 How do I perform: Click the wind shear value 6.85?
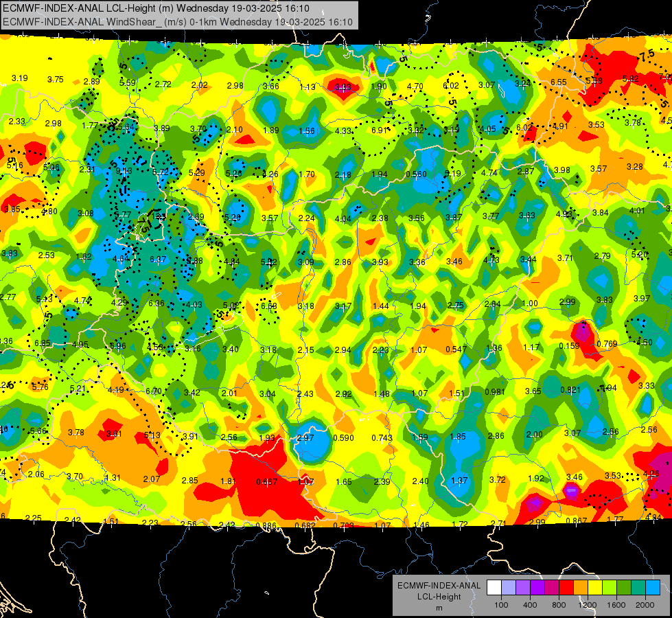[43, 343]
